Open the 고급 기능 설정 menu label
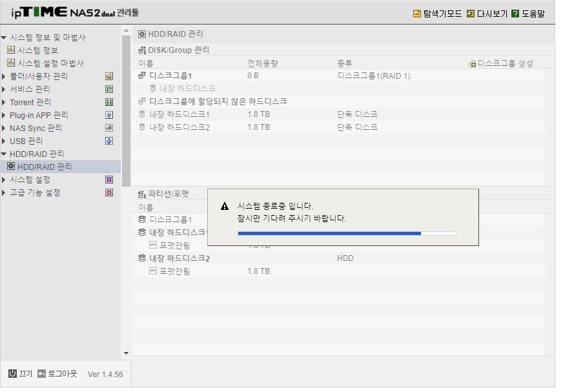563x392 pixels. coord(35,192)
